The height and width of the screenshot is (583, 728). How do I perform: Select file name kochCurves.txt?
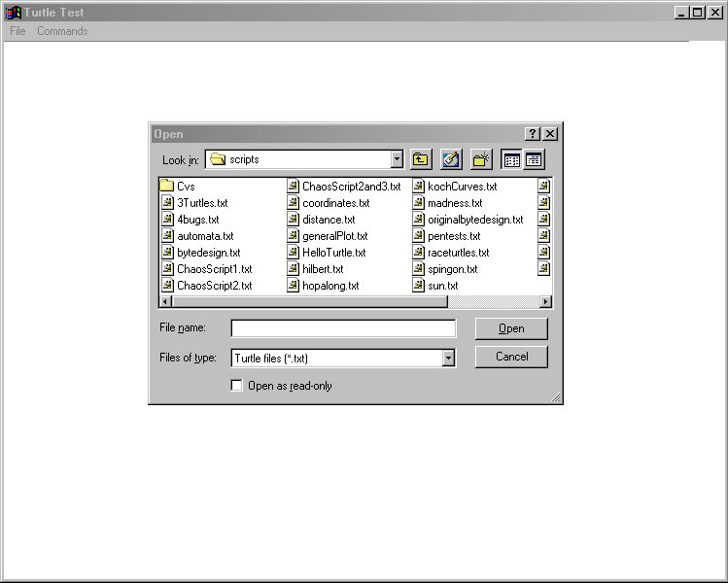click(463, 187)
